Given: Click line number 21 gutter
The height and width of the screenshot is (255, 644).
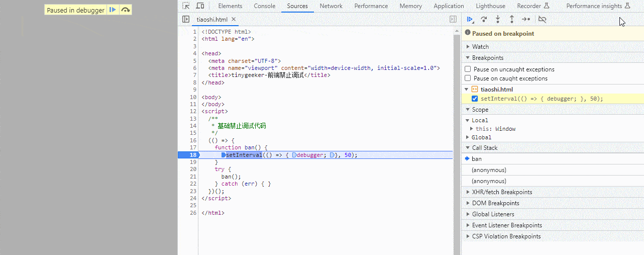Looking at the screenshot, I should [193, 177].
